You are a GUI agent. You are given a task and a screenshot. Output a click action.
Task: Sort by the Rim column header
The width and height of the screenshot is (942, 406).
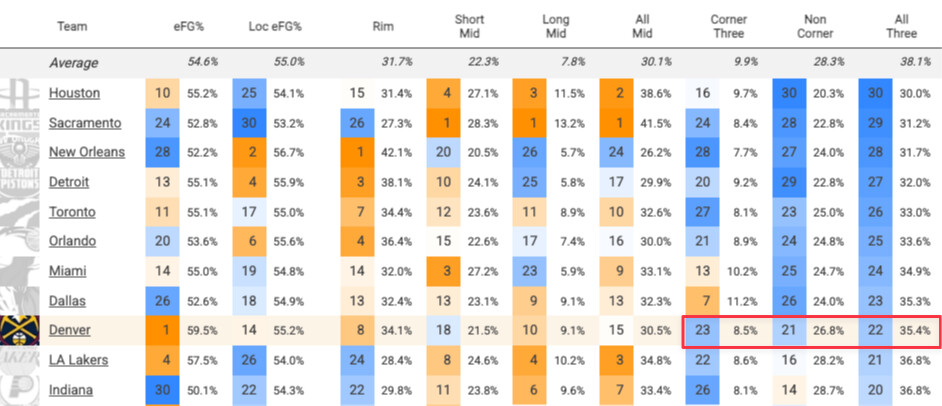[x=383, y=26]
